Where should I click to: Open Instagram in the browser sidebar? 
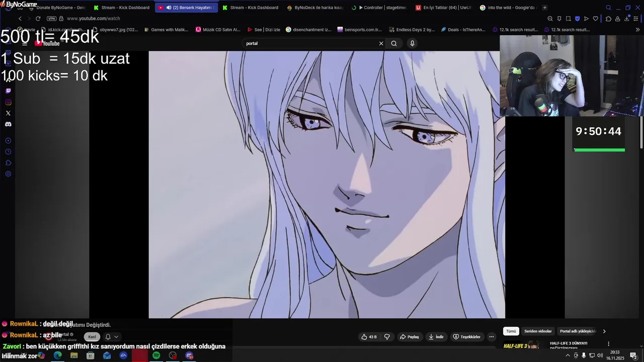[8, 102]
